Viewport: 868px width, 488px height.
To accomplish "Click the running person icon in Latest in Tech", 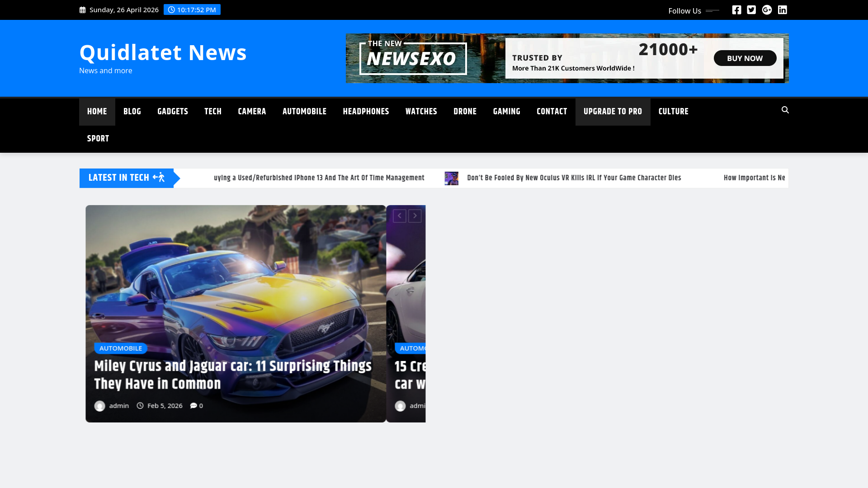I will click(159, 178).
